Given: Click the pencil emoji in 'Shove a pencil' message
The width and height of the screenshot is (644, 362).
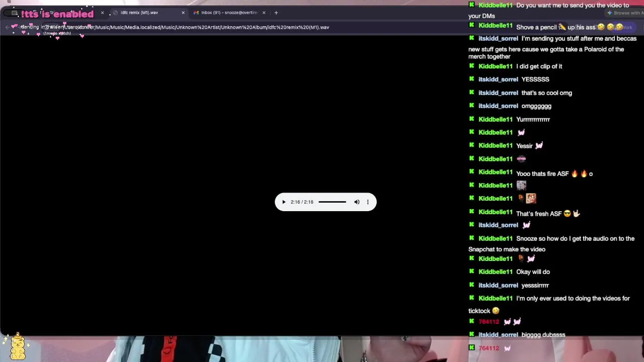Looking at the screenshot, I should (x=562, y=27).
